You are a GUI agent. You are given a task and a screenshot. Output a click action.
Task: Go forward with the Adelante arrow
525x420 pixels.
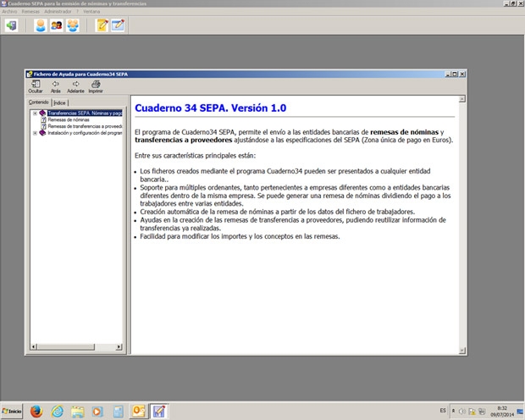coord(75,86)
